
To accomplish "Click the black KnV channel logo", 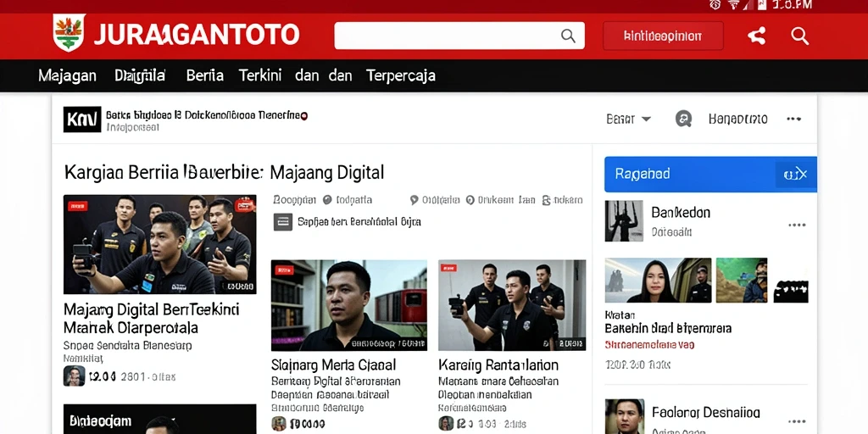I will click(82, 119).
